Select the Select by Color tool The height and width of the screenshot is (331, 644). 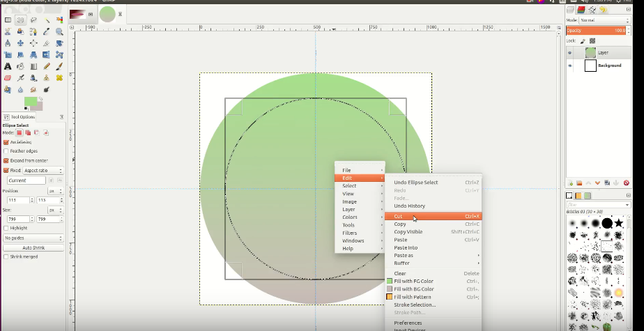point(59,20)
